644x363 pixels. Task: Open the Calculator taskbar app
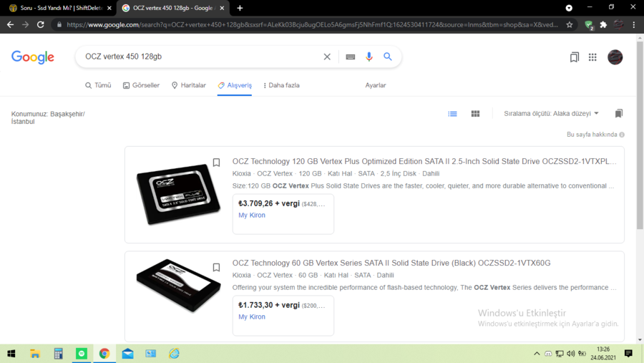tap(59, 354)
